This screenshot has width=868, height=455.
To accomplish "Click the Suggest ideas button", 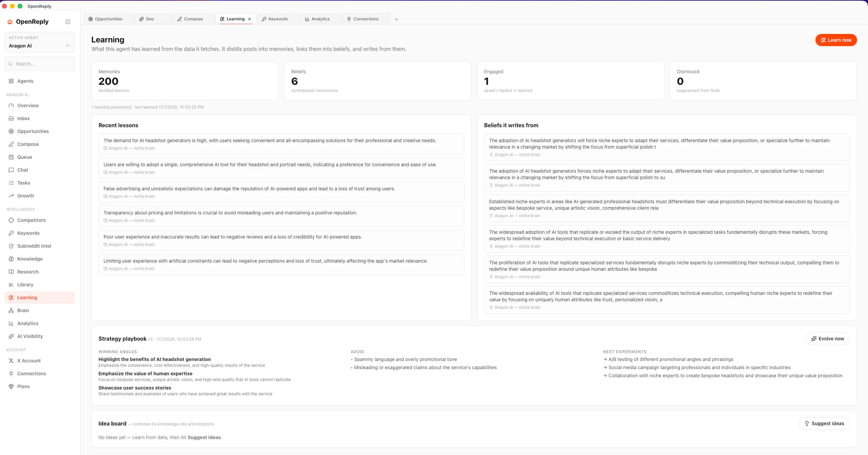I will (x=824, y=423).
